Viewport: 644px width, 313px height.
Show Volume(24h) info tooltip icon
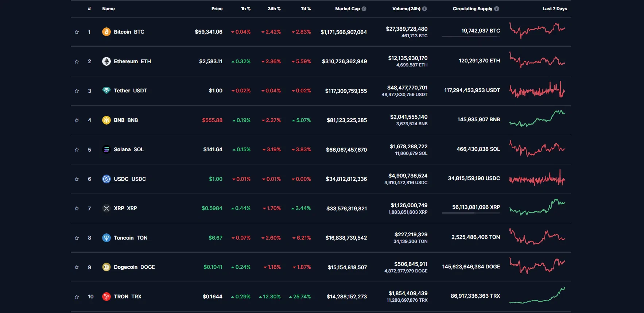[424, 9]
